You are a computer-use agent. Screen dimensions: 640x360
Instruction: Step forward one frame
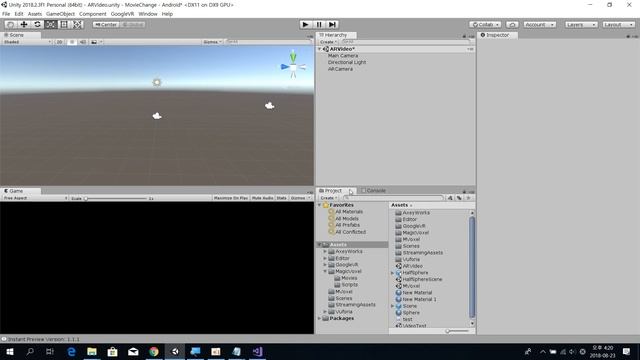click(x=332, y=24)
